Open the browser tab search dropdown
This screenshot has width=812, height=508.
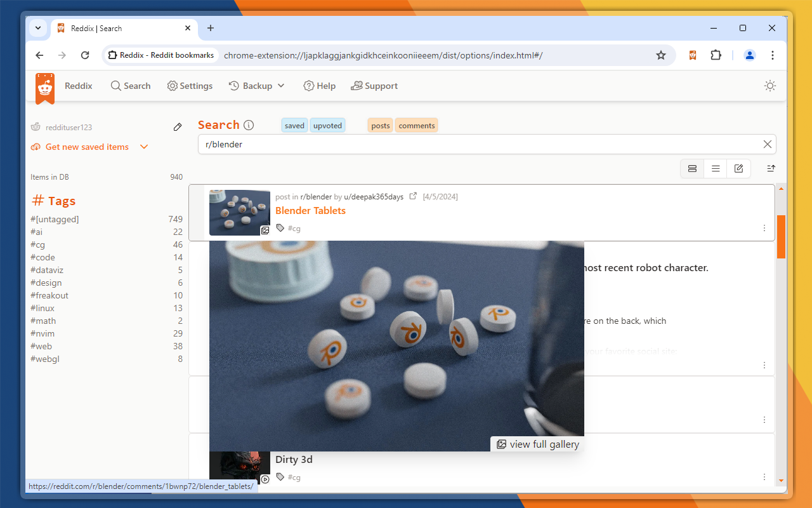pyautogui.click(x=37, y=28)
